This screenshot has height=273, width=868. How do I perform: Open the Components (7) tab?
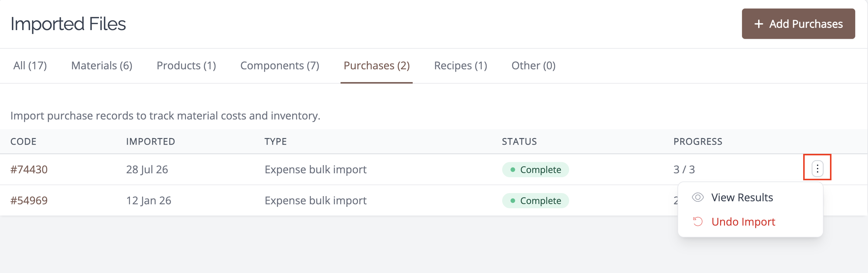280,66
